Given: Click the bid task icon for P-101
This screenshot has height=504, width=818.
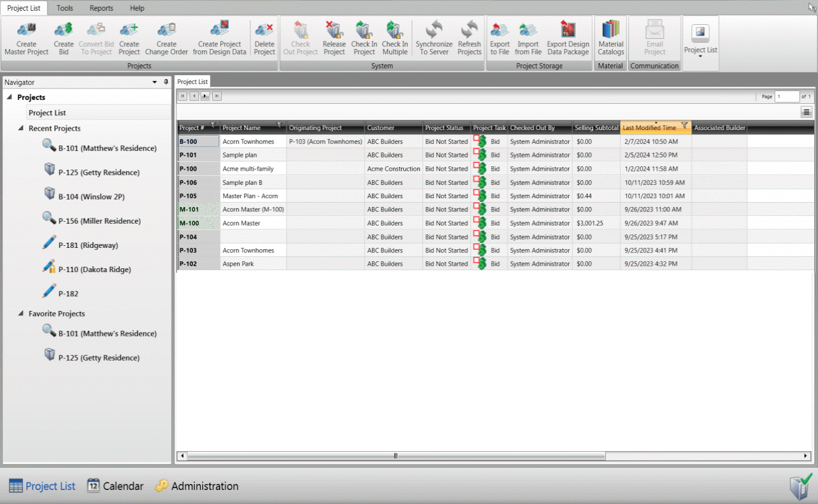Looking at the screenshot, I should tap(480, 155).
